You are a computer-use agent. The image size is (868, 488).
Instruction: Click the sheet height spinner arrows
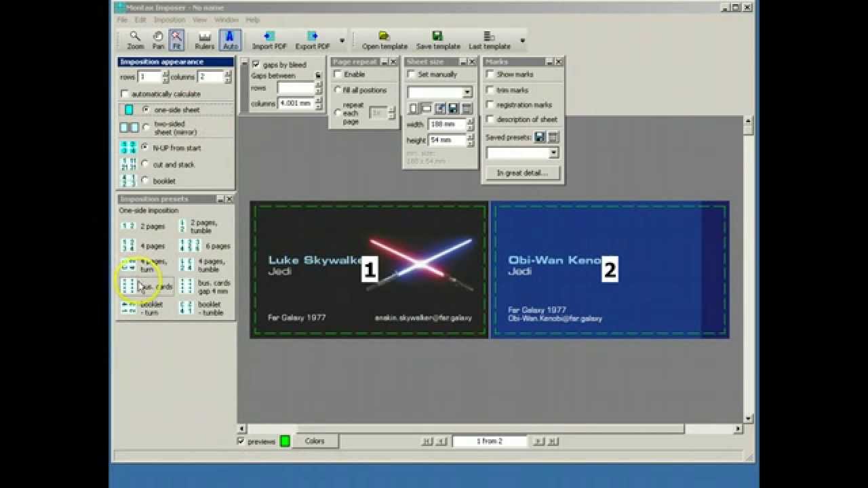tap(471, 140)
